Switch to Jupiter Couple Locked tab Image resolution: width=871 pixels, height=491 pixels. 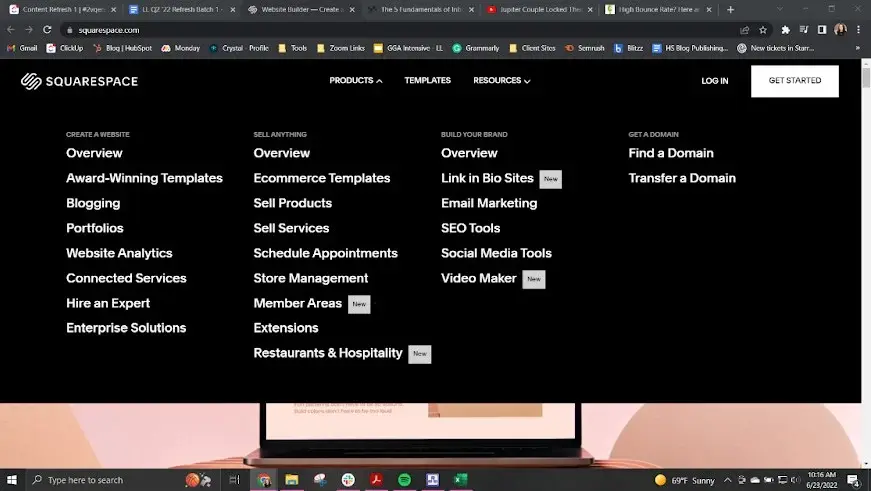(x=540, y=9)
